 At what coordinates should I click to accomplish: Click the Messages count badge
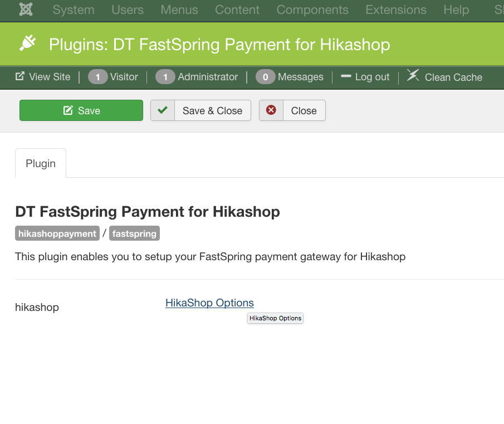tap(266, 77)
